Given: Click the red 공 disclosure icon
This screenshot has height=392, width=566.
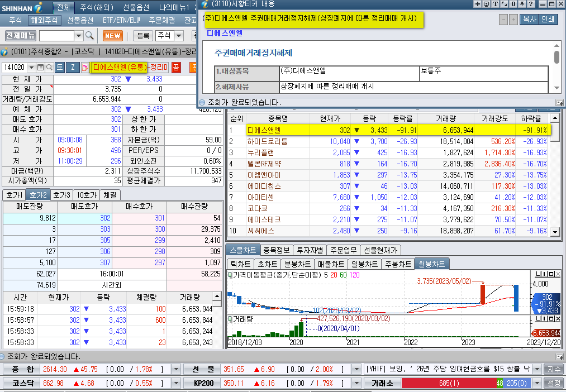Looking at the screenshot, I should point(176,68).
